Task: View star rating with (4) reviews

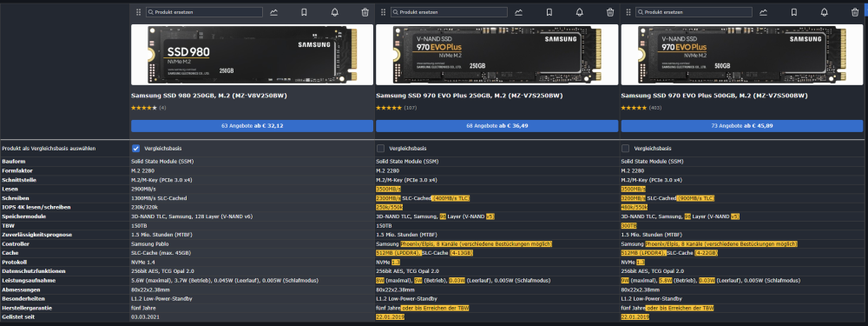Action: pos(148,108)
